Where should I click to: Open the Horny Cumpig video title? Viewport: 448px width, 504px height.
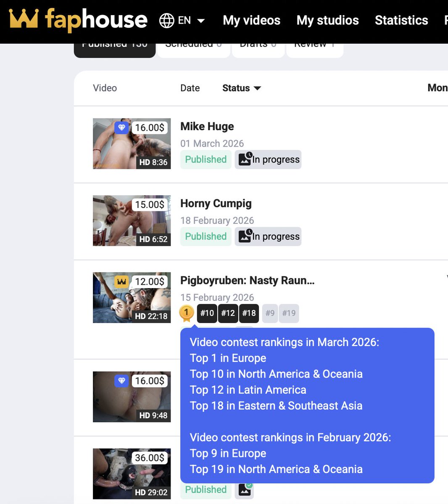[x=216, y=203]
